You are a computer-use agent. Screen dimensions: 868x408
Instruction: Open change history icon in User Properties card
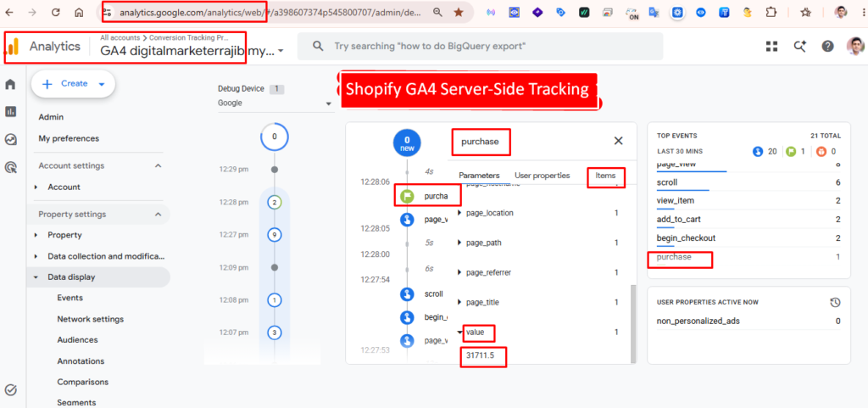(x=835, y=302)
